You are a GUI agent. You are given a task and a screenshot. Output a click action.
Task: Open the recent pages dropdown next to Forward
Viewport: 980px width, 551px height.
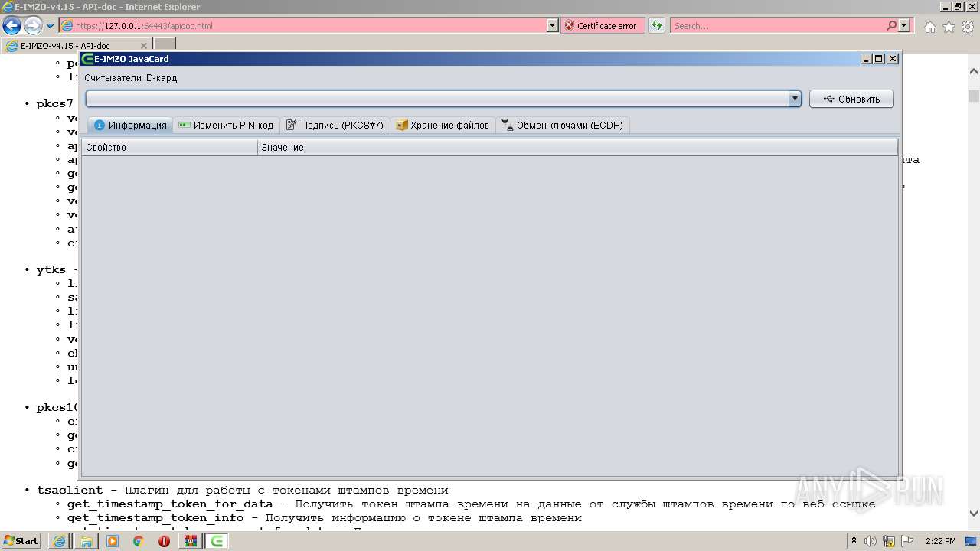point(50,26)
